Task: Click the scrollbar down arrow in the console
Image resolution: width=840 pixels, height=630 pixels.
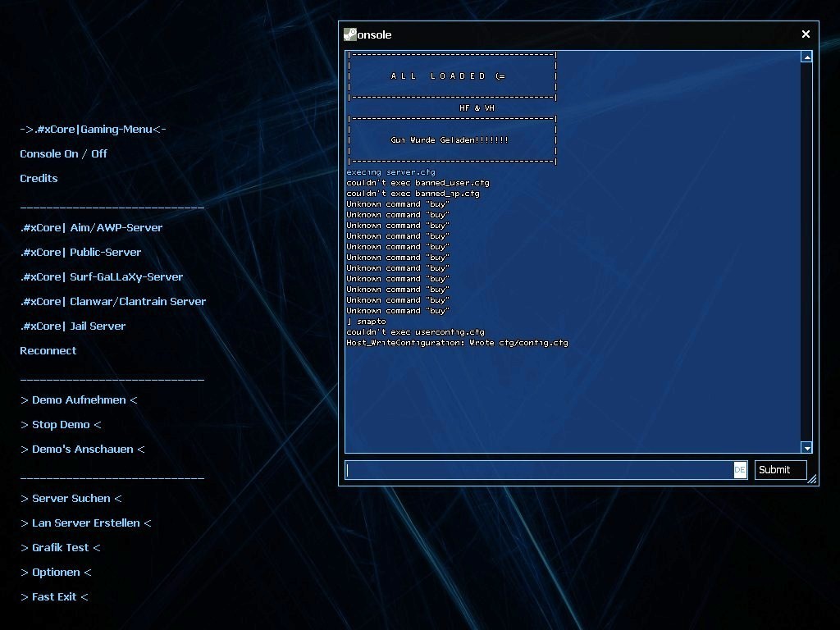Action: click(x=806, y=448)
